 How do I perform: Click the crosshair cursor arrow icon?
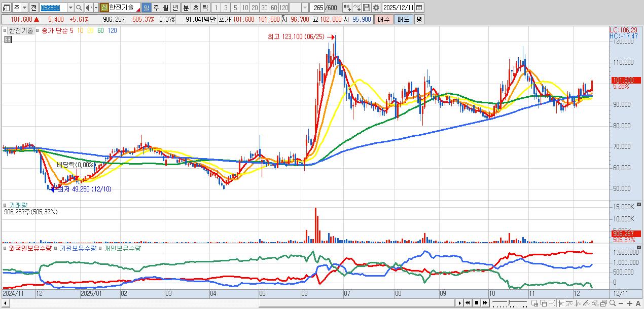pyautogui.click(x=561, y=303)
